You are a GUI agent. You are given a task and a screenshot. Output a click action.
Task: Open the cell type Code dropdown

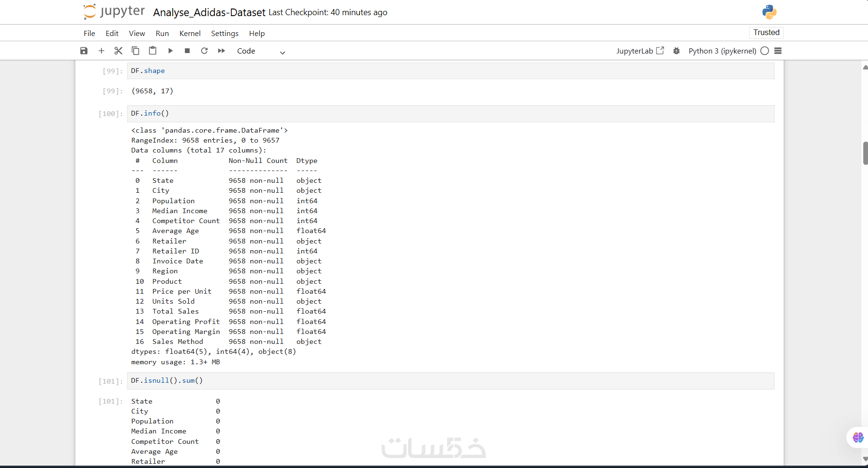tap(261, 51)
